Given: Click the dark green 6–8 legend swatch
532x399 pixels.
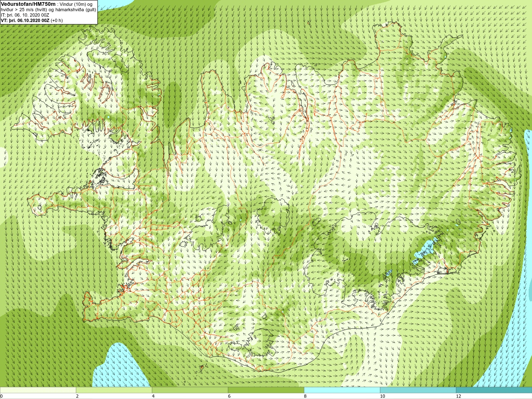Looking at the screenshot, I should click(x=266, y=390).
